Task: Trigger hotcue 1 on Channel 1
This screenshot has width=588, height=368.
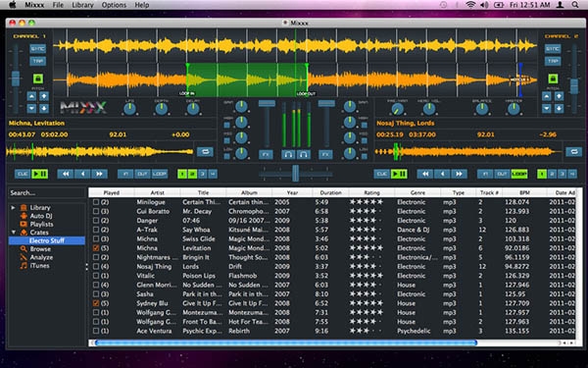Action: [x=182, y=174]
